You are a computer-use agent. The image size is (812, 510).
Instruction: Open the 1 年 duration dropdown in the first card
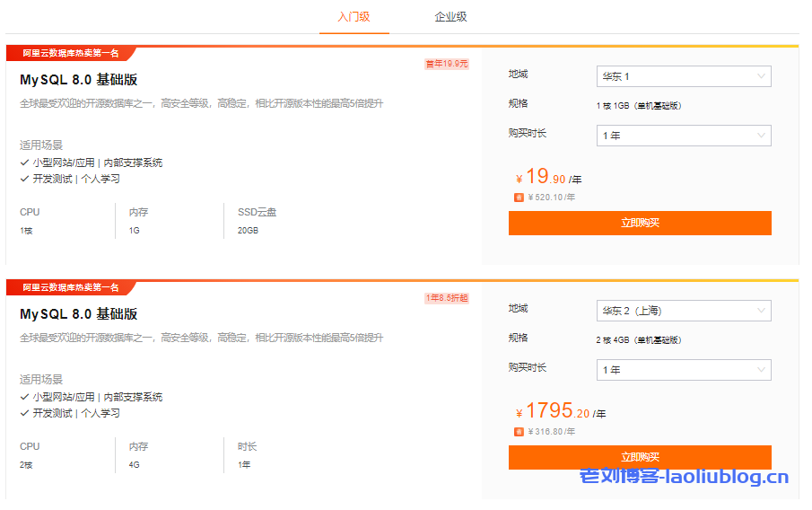pos(684,136)
